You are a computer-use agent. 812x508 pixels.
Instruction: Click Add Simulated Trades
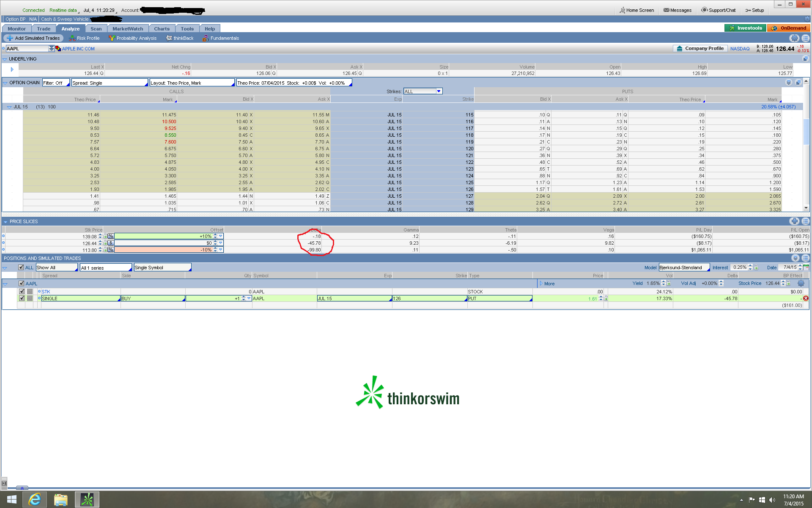click(33, 38)
